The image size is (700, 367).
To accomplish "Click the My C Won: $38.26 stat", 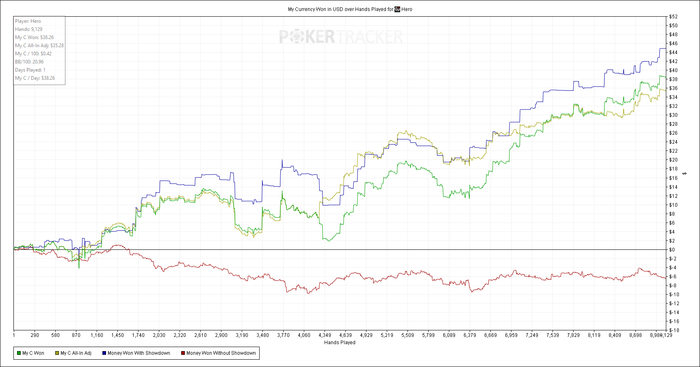I will (34, 38).
